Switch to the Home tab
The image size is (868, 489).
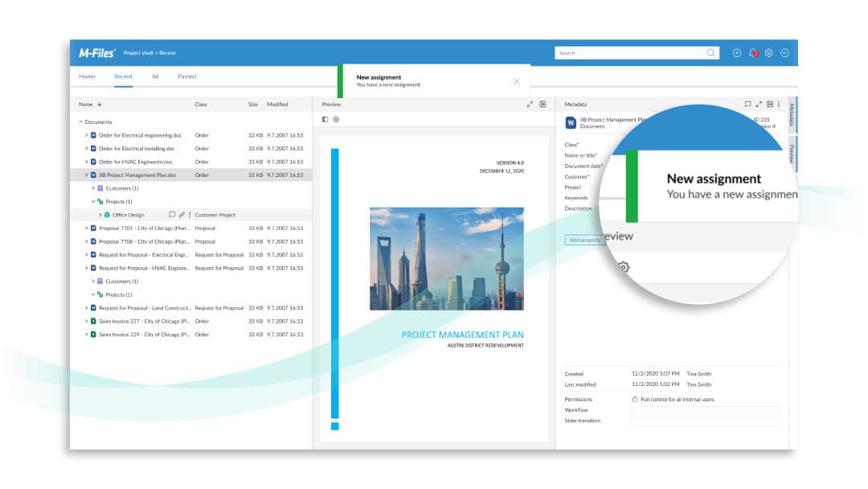tap(87, 76)
